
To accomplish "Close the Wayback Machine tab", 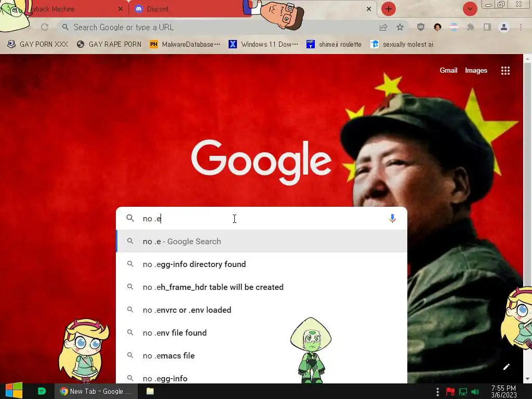I will click(121, 9).
